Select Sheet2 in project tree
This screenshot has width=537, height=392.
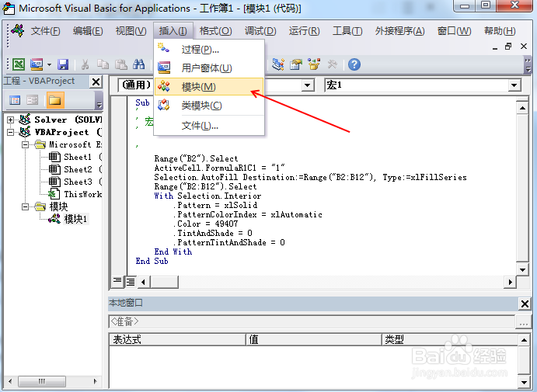[78, 169]
